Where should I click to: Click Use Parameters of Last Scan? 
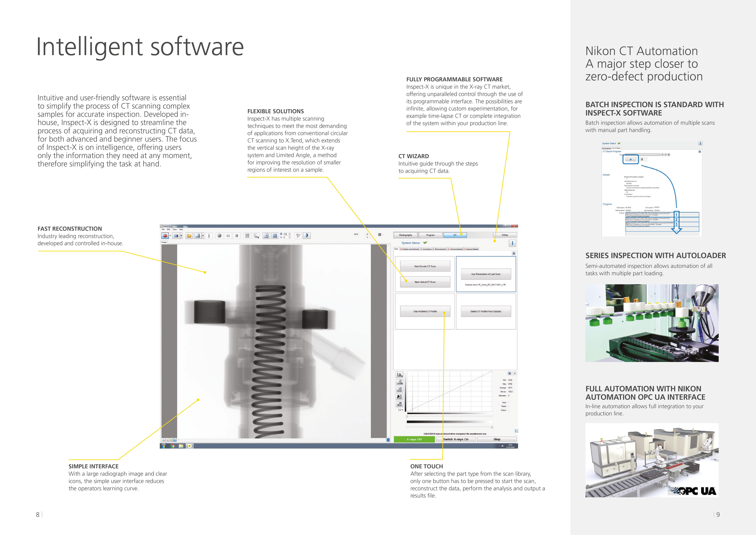[486, 274]
